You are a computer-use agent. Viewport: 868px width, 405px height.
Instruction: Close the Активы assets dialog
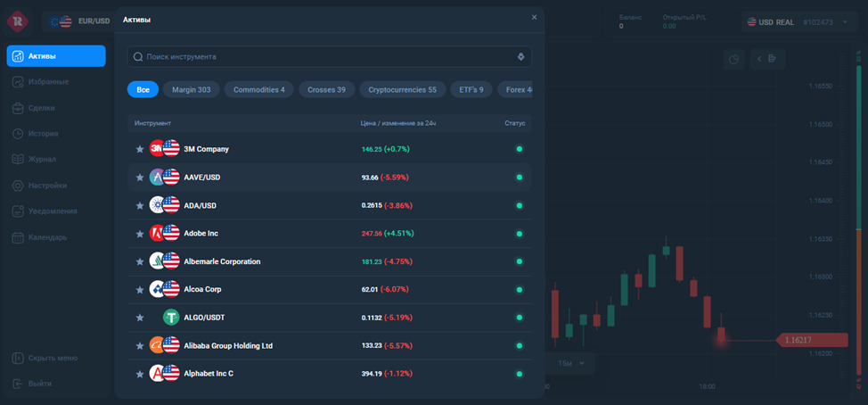coord(534,17)
